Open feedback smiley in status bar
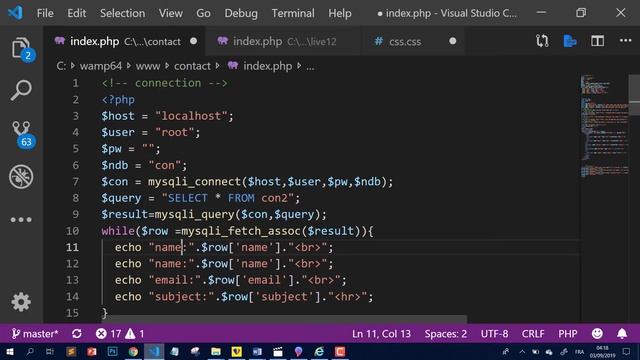The width and height of the screenshot is (640, 360). tap(597, 333)
